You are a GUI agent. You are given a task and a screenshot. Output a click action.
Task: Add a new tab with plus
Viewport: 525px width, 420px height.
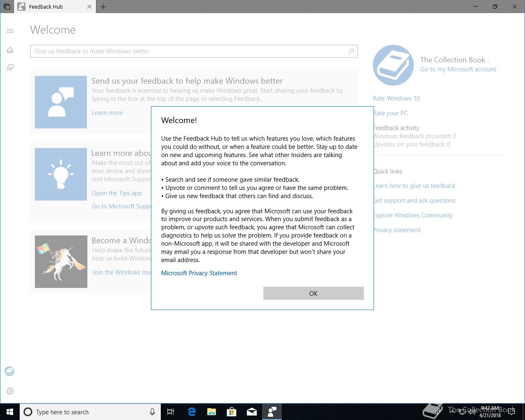click(103, 7)
